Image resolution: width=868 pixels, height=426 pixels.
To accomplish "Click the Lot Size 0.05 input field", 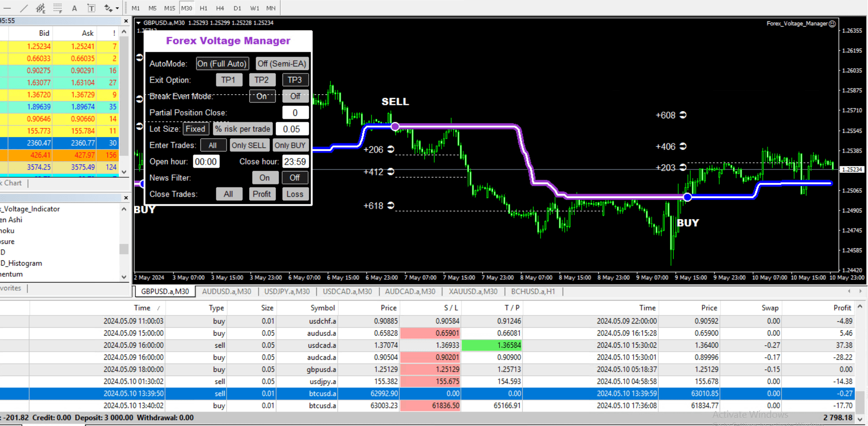I will click(292, 129).
